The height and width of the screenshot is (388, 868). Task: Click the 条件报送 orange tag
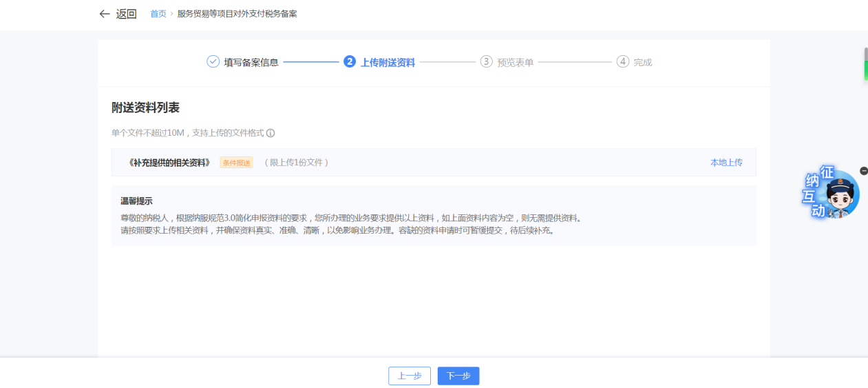point(236,163)
